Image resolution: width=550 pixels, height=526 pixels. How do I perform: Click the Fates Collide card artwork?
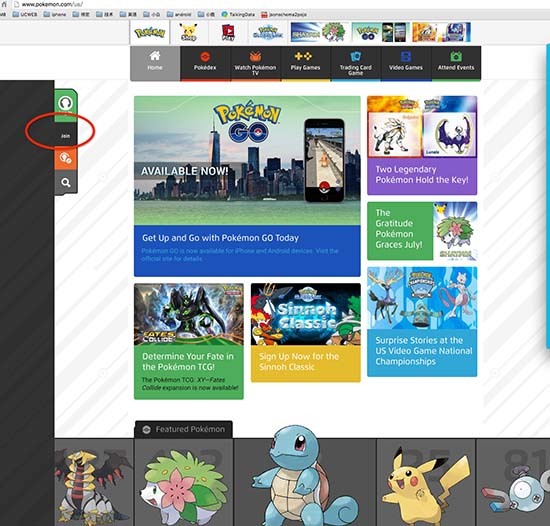pyautogui.click(x=189, y=315)
